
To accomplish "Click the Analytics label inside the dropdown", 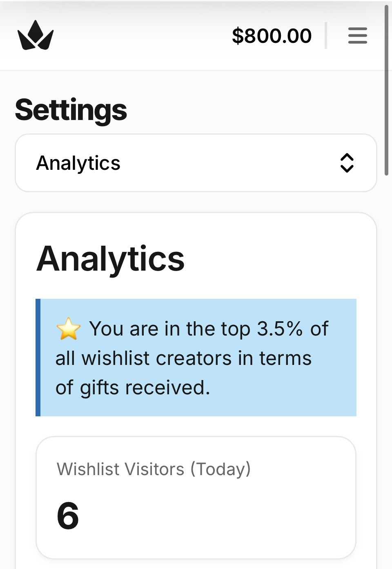I will pos(78,163).
